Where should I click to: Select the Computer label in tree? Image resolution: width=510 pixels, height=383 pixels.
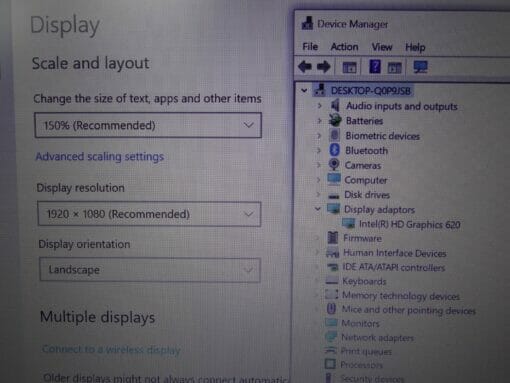[x=366, y=180]
